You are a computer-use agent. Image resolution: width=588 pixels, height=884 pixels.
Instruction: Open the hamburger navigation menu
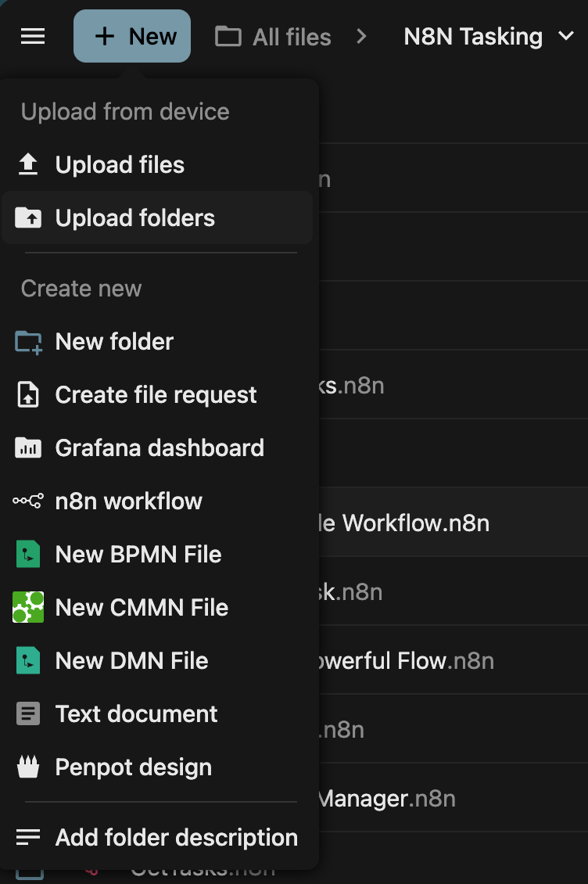pyautogui.click(x=33, y=37)
